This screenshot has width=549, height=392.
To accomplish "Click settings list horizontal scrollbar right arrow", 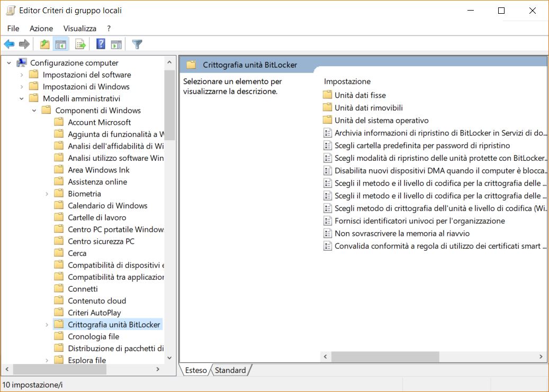I will pos(541,357).
